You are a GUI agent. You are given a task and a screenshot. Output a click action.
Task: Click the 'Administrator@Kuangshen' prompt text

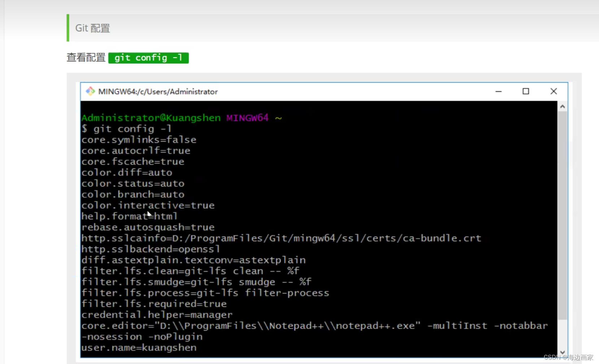point(151,118)
